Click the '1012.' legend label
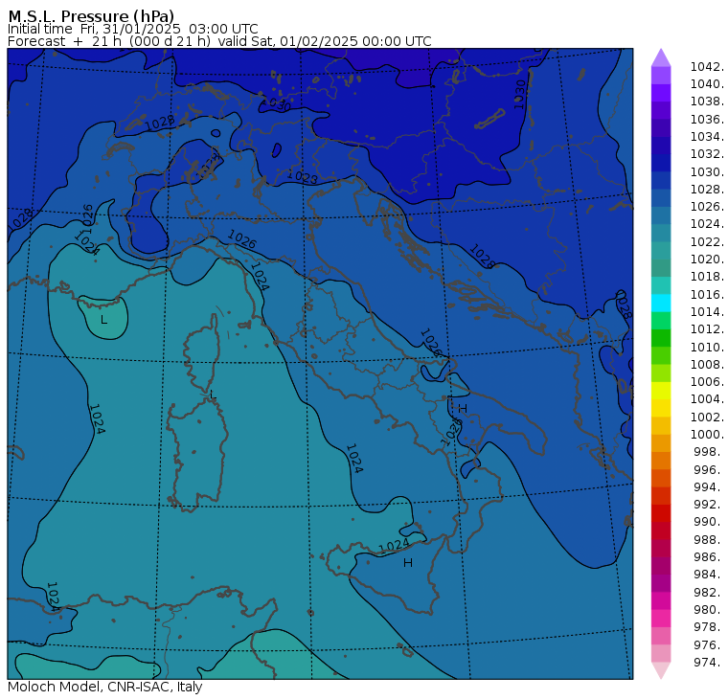The width and height of the screenshot is (728, 700). pyautogui.click(x=707, y=329)
